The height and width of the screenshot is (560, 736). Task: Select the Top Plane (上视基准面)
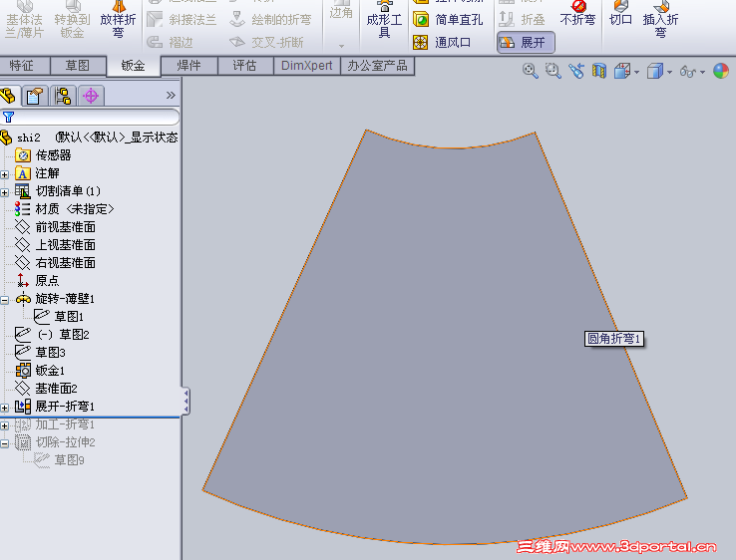[x=56, y=245]
